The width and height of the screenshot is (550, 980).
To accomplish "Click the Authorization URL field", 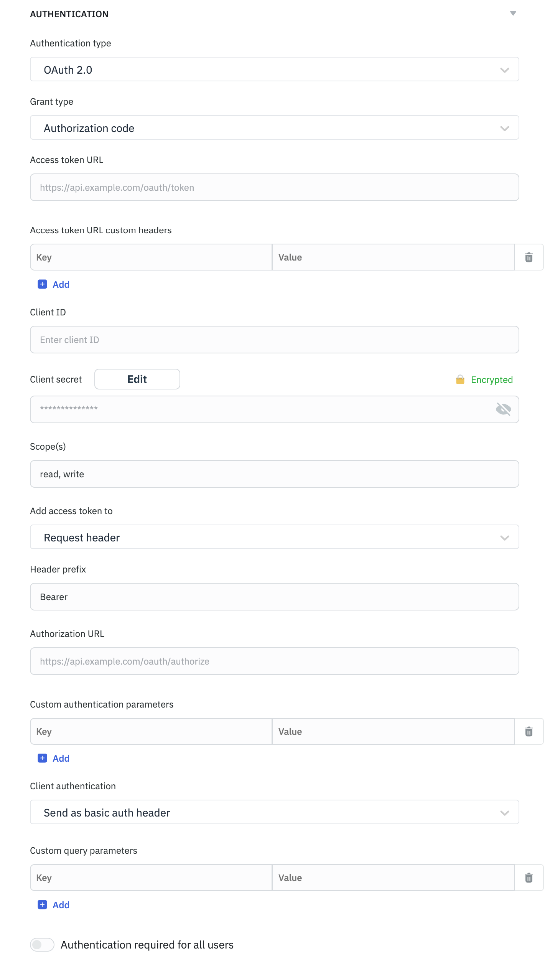I will point(274,661).
